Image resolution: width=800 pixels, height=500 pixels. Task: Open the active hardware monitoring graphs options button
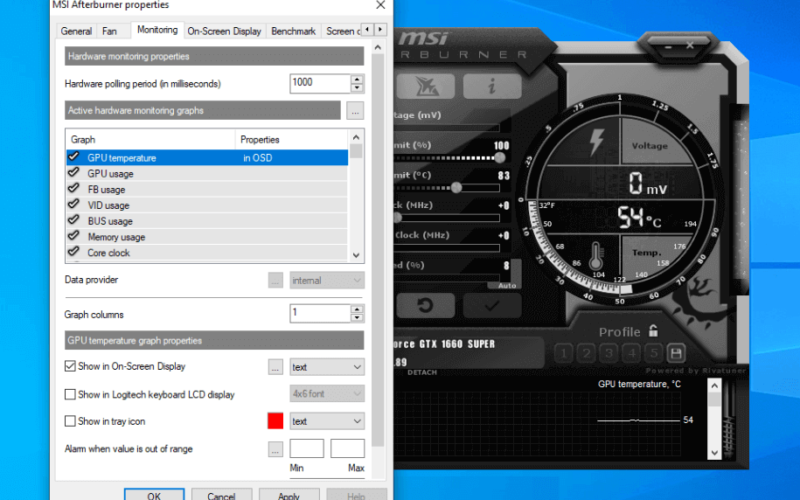[x=355, y=111]
